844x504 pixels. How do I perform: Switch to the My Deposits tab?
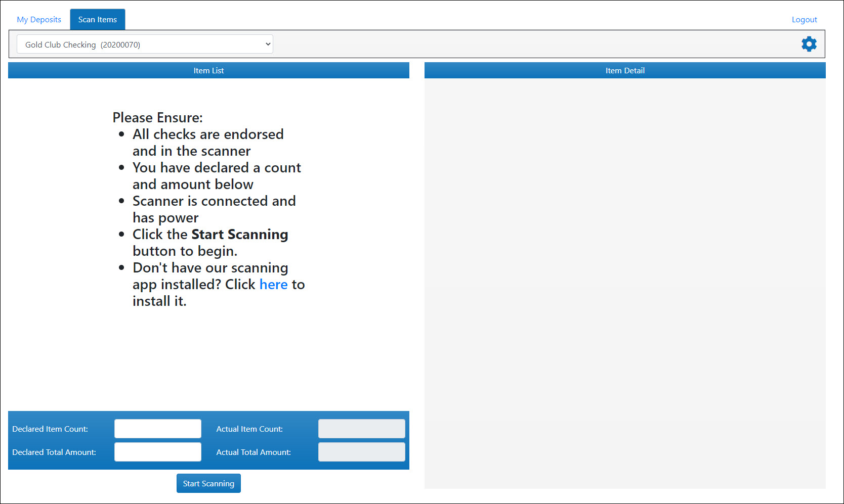39,20
